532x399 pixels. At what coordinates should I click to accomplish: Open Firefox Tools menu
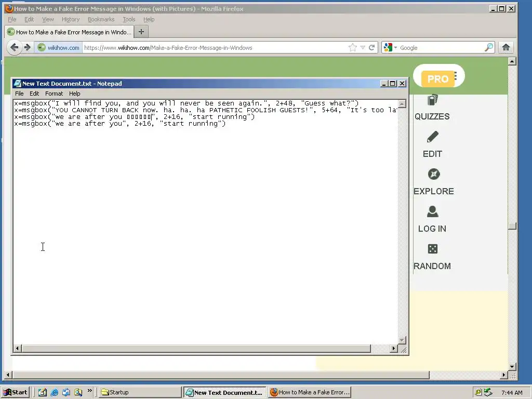(129, 19)
